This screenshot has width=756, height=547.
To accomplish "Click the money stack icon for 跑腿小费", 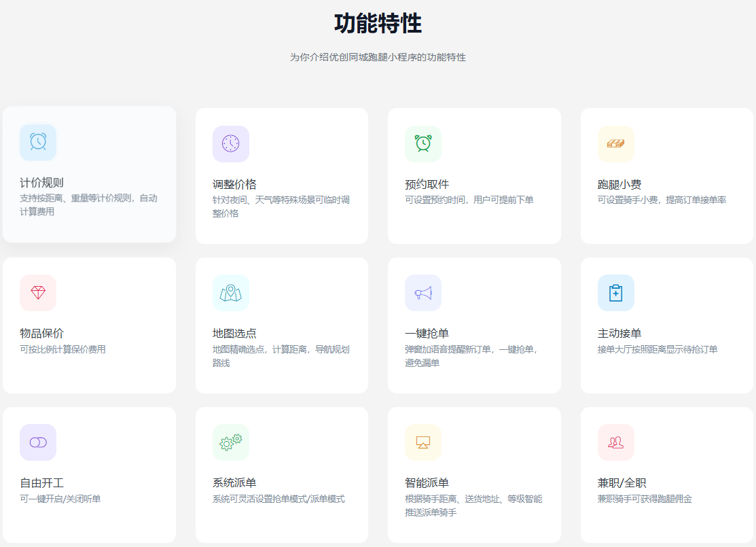I will (x=616, y=143).
